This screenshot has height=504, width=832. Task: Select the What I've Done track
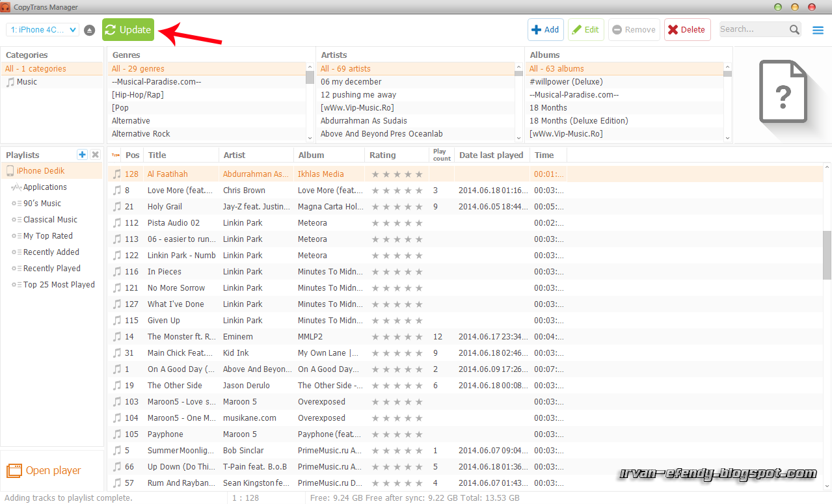click(465, 304)
